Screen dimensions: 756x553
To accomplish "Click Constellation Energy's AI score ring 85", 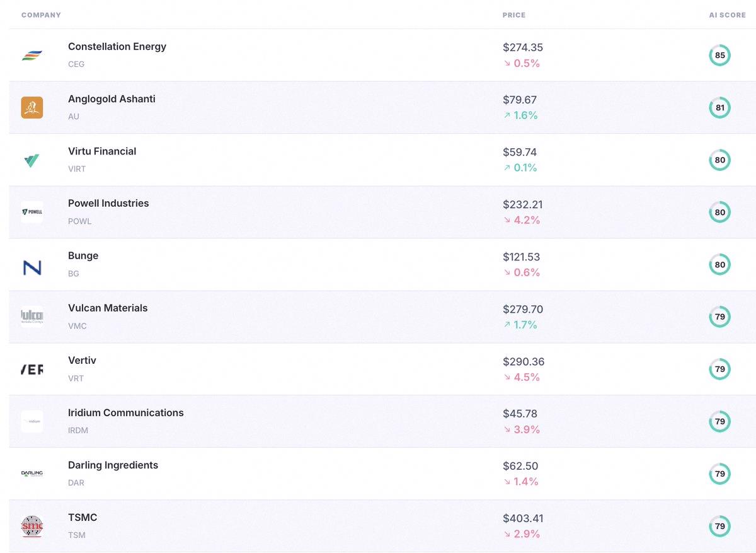I will click(720, 55).
